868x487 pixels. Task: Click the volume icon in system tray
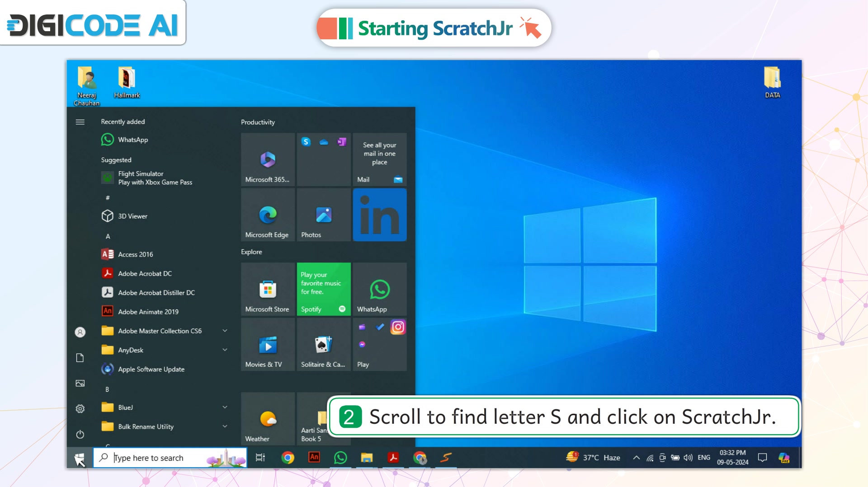[688, 458]
